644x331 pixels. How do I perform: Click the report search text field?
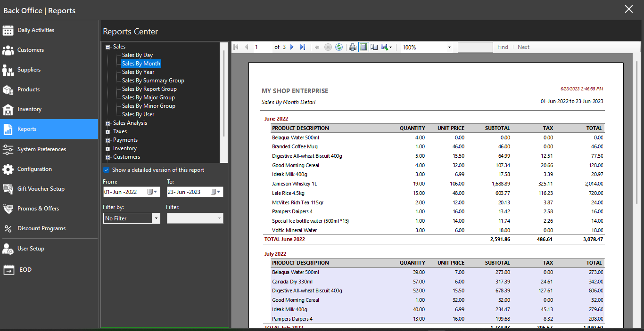pos(475,47)
